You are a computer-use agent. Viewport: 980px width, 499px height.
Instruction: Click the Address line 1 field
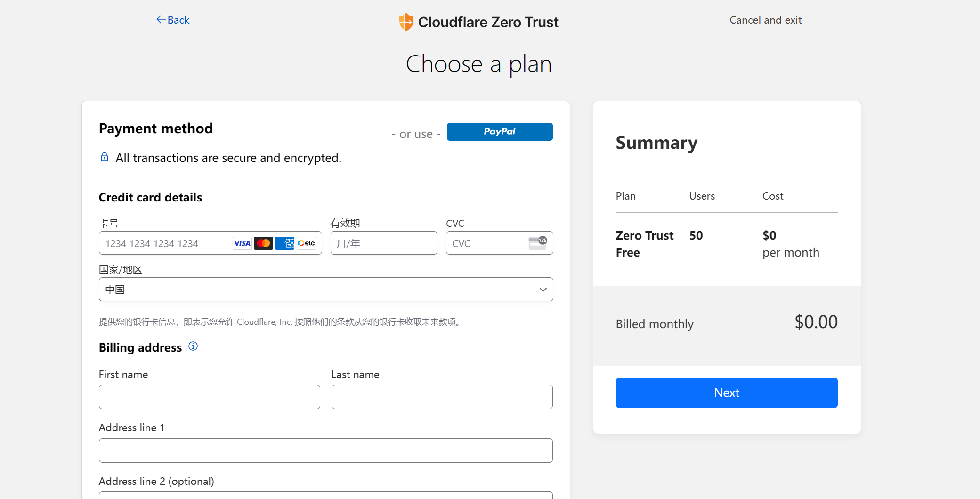click(x=326, y=451)
